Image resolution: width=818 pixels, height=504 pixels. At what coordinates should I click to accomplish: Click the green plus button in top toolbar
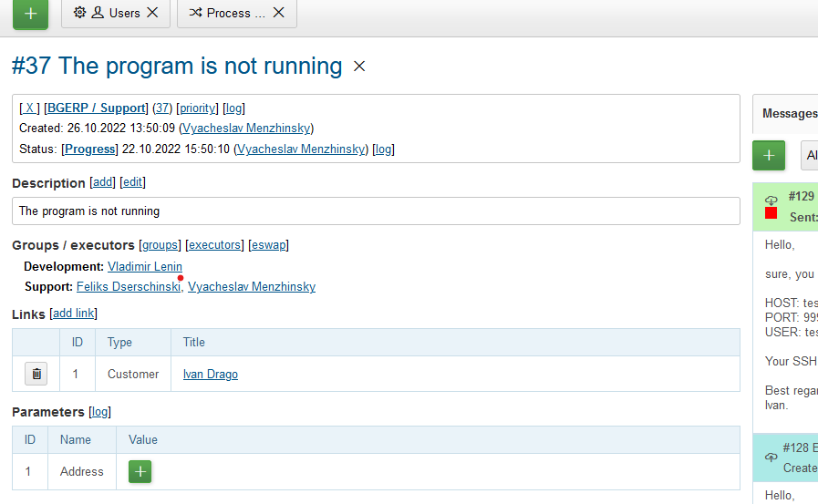pos(30,14)
